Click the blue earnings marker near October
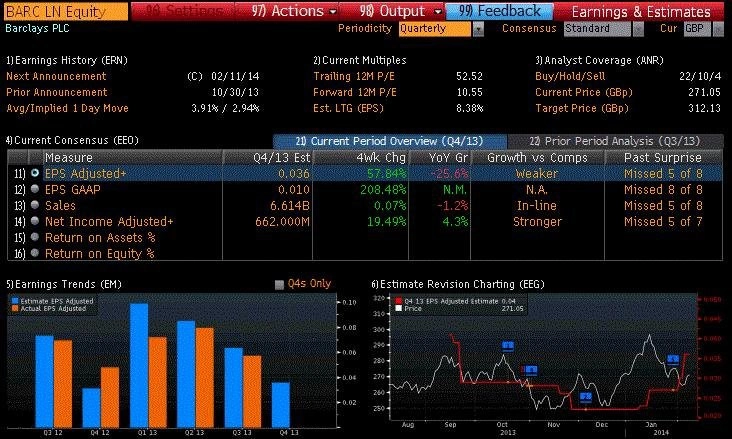This screenshot has height=439, width=732. [x=508, y=346]
